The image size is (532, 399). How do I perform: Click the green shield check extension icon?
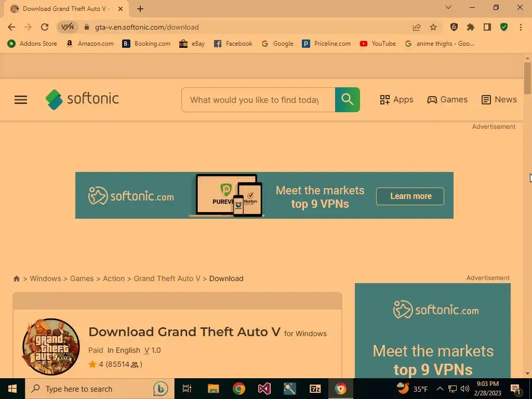(504, 27)
